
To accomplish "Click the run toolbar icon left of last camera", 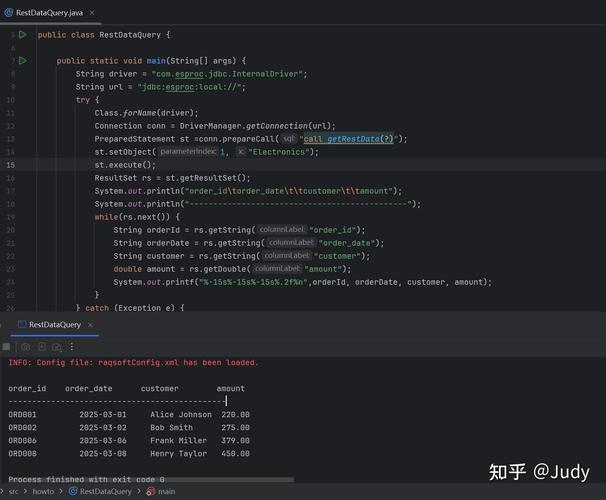I will 42,347.
